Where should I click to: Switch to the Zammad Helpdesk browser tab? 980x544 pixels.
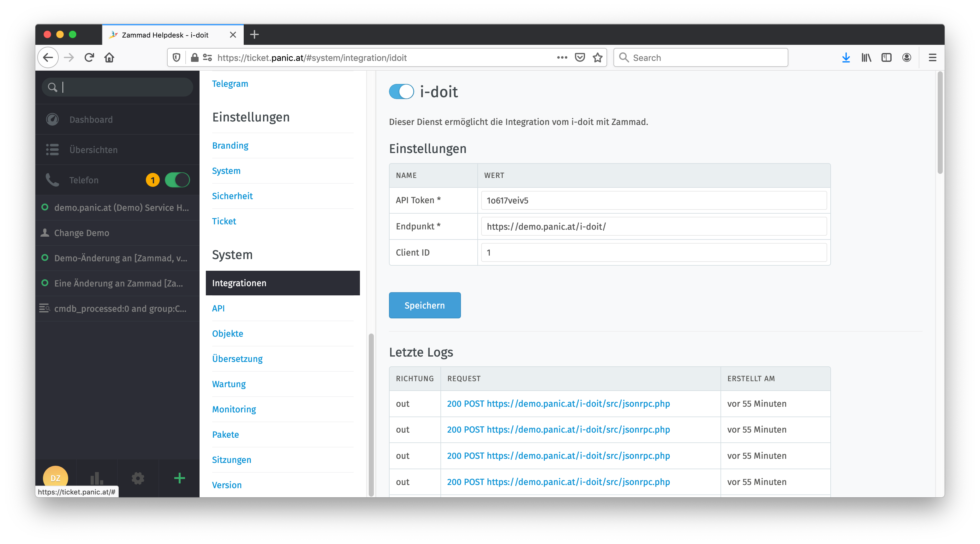click(165, 35)
